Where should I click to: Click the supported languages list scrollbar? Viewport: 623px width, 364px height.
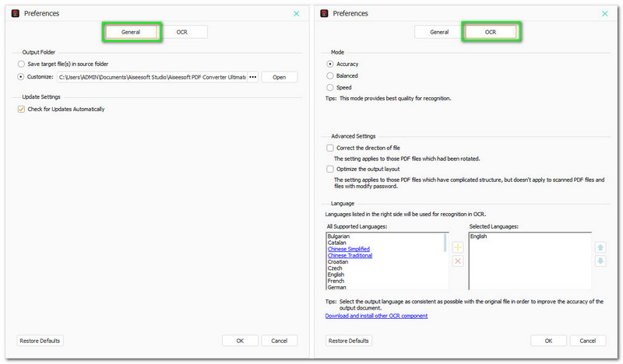click(x=445, y=243)
